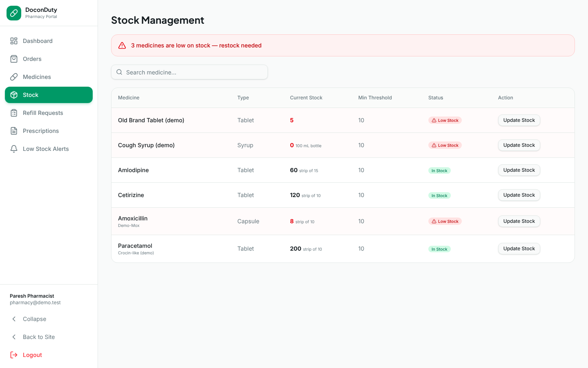This screenshot has height=368, width=588.
Task: Open Medicines from the sidebar
Action: click(x=49, y=77)
